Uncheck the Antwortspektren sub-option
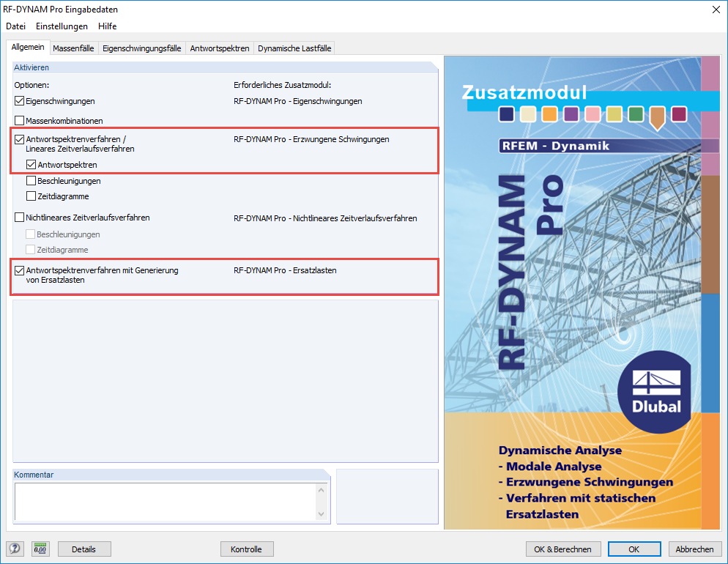 [31, 164]
